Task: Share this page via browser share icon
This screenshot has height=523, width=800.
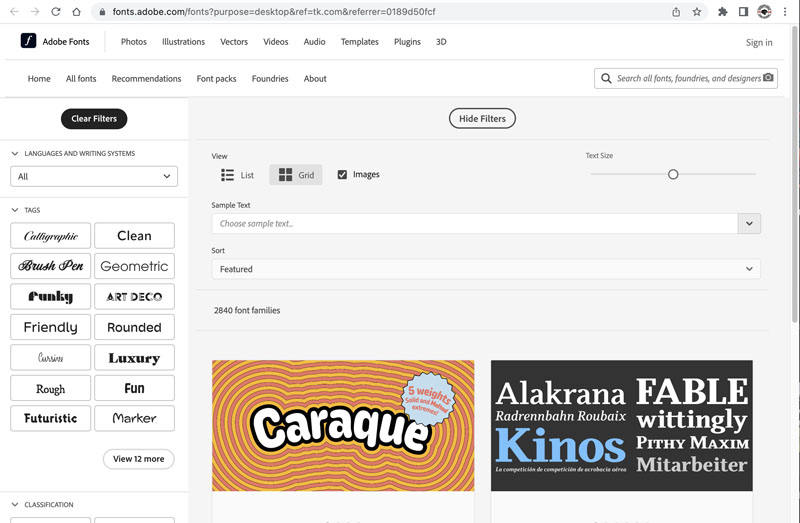Action: 676,12
